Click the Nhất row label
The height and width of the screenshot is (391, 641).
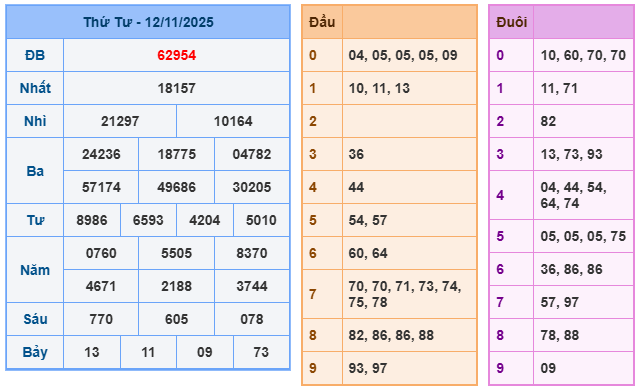pyautogui.click(x=35, y=88)
